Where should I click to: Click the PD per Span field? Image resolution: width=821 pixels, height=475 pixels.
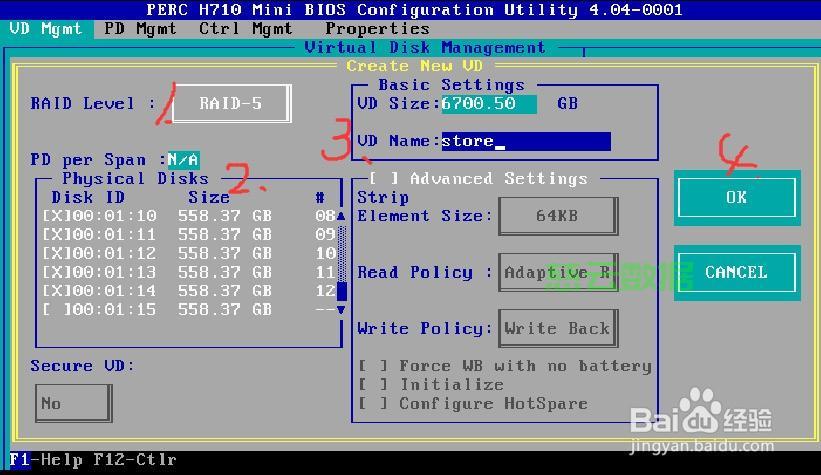[x=183, y=160]
